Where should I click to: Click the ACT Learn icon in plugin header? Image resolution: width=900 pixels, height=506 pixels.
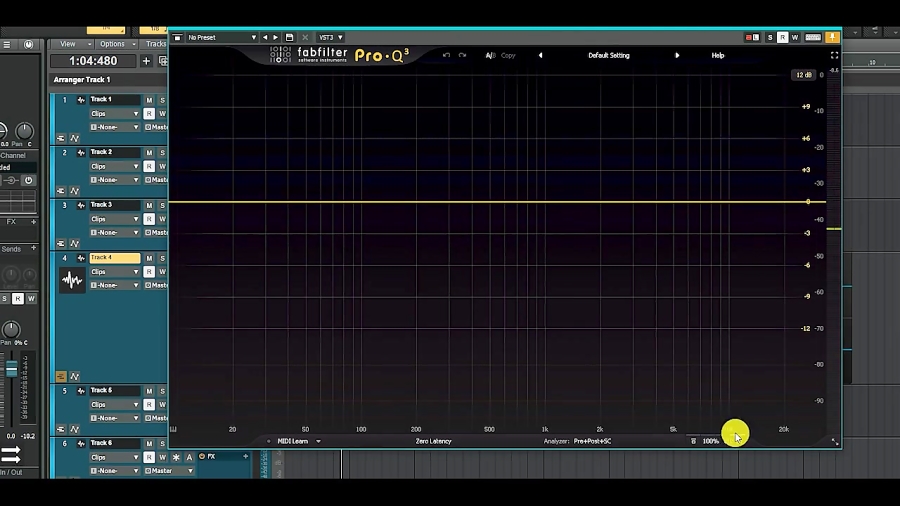752,37
